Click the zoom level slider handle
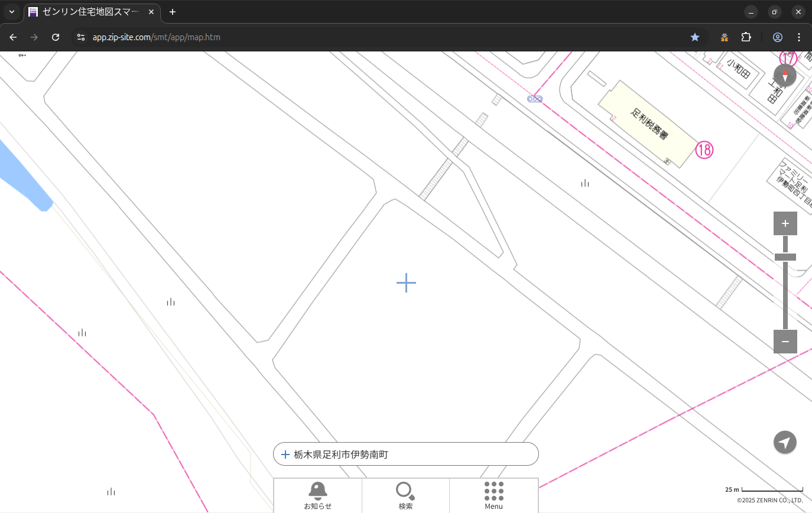812x513 pixels. point(785,257)
